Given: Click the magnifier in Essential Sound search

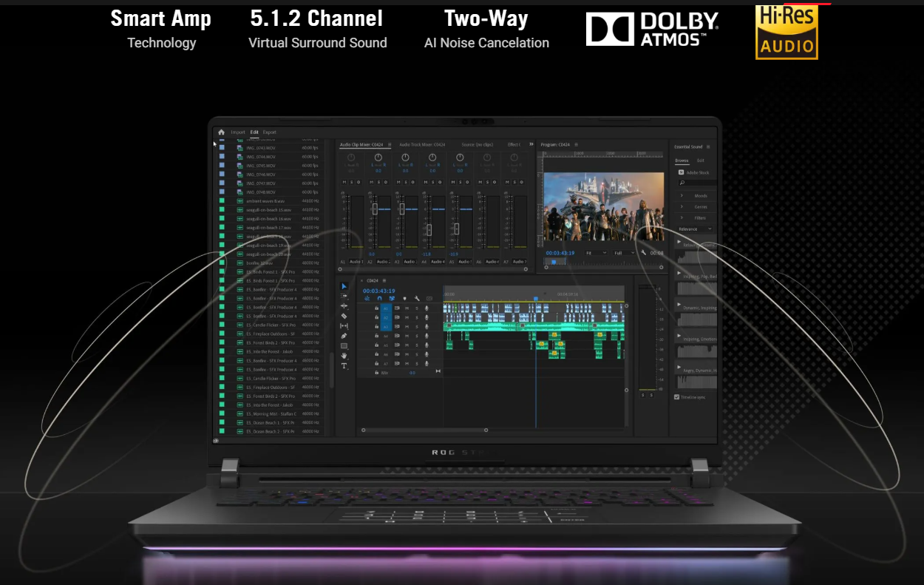Looking at the screenshot, I should pyautogui.click(x=682, y=183).
